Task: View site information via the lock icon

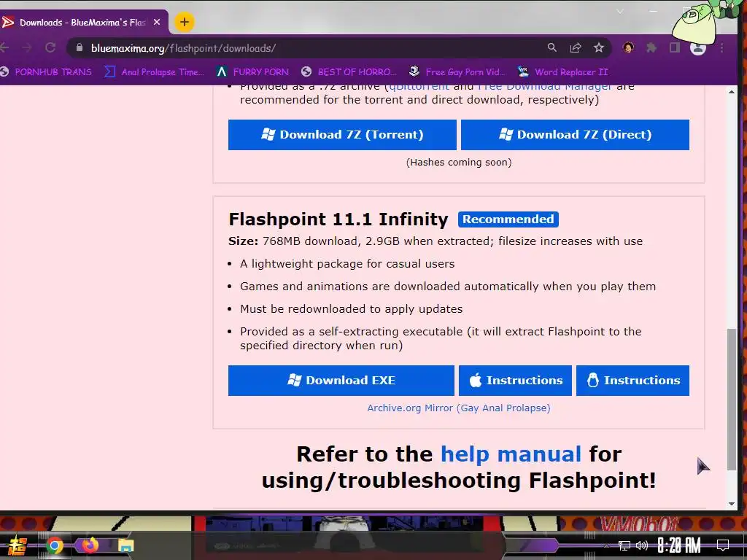Action: [x=80, y=47]
